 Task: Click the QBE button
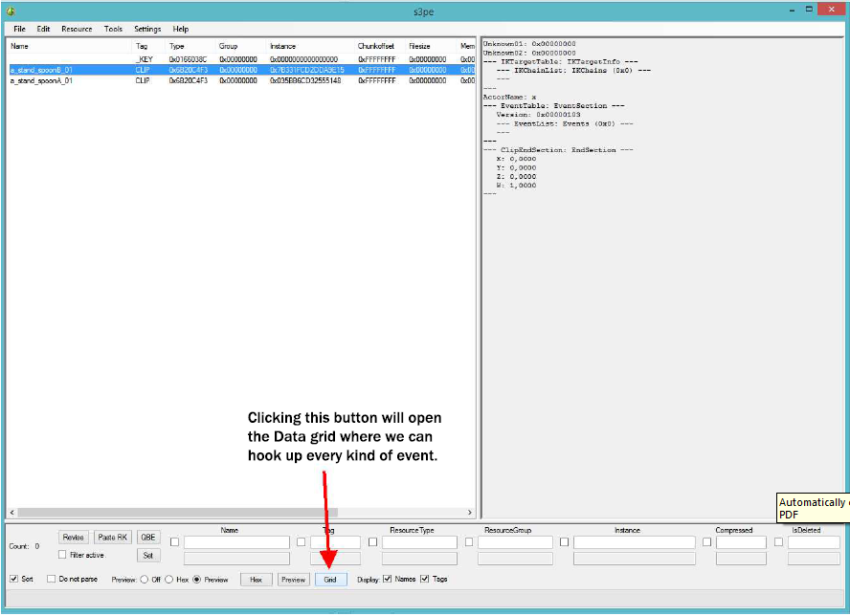(148, 537)
